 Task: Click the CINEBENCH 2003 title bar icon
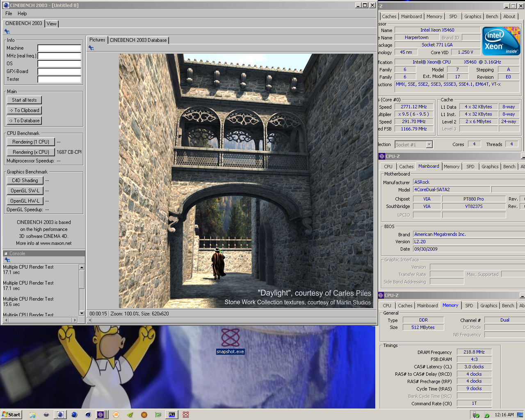(6, 5)
